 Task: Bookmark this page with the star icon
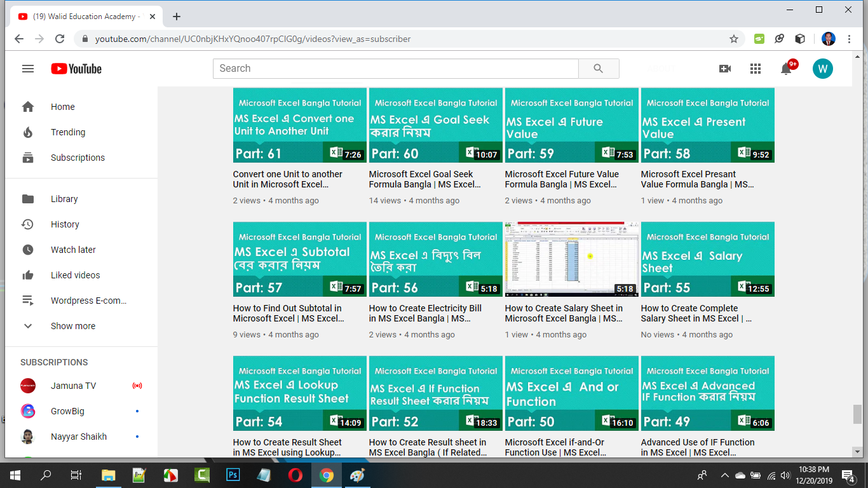point(734,39)
